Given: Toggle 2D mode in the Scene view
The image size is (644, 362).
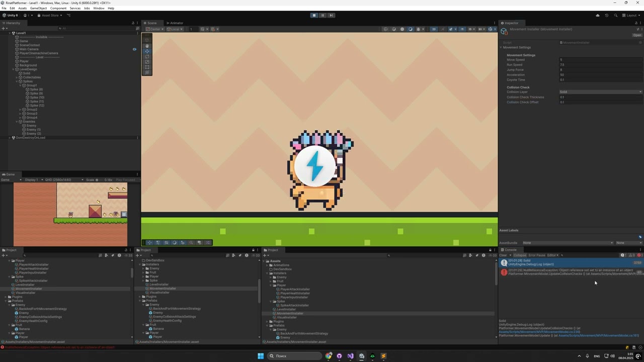Looking at the screenshot, I should coord(433,29).
